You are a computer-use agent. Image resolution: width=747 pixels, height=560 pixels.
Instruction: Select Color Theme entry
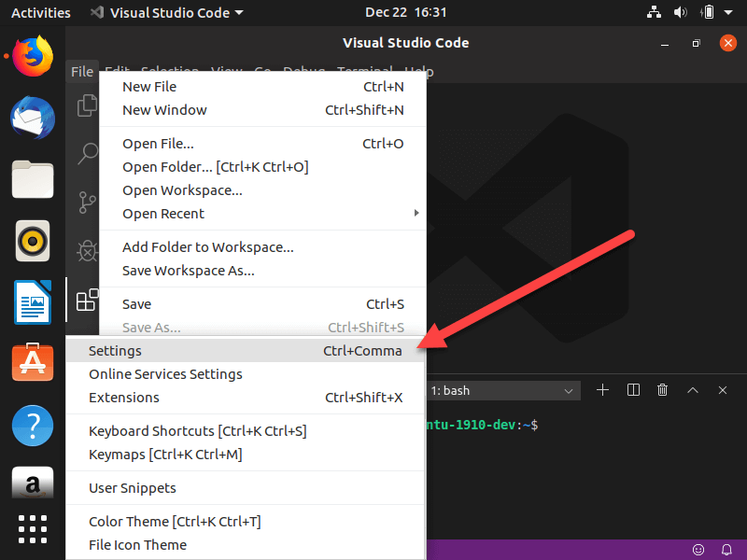click(x=245, y=522)
